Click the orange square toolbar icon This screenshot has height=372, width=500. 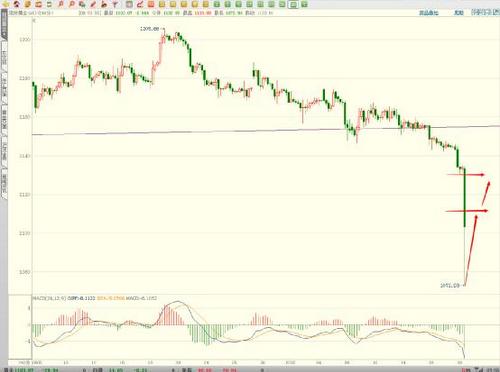coord(151,4)
